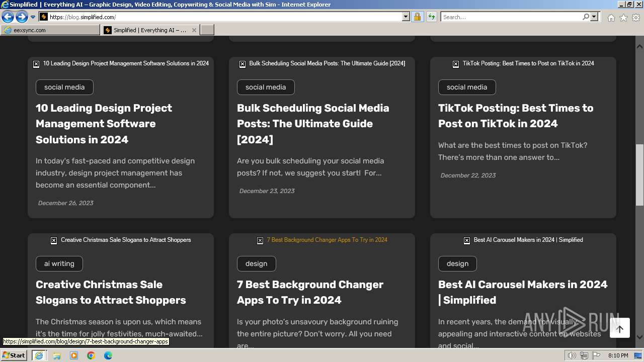
Task: Click the scroll-to-top arrow button
Action: click(620, 328)
